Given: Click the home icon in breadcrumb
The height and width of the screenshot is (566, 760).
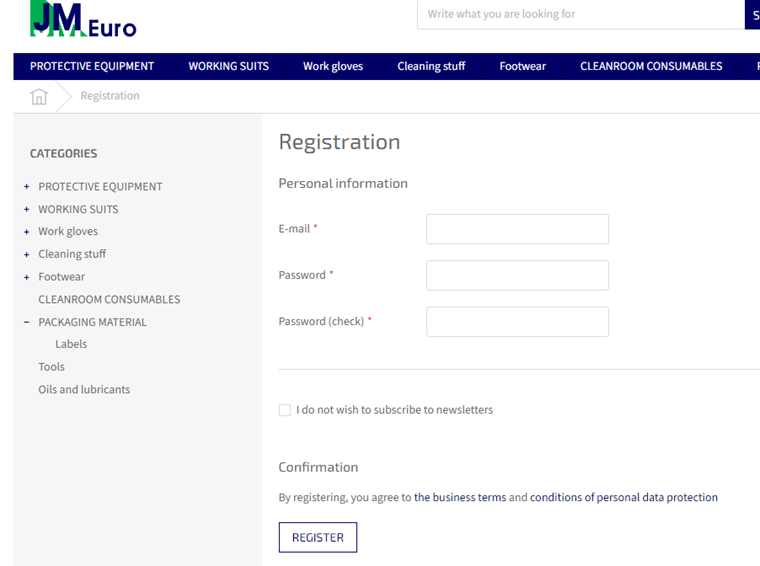Looking at the screenshot, I should click(x=39, y=96).
